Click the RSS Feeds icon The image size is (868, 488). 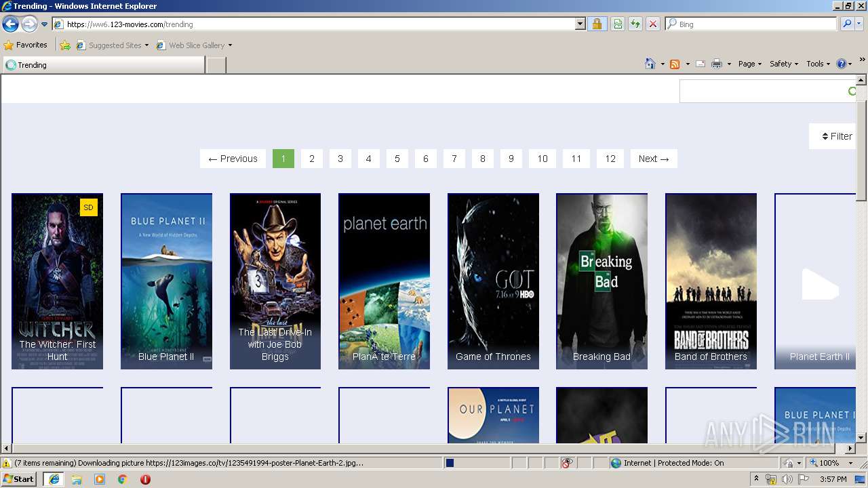[x=675, y=64]
